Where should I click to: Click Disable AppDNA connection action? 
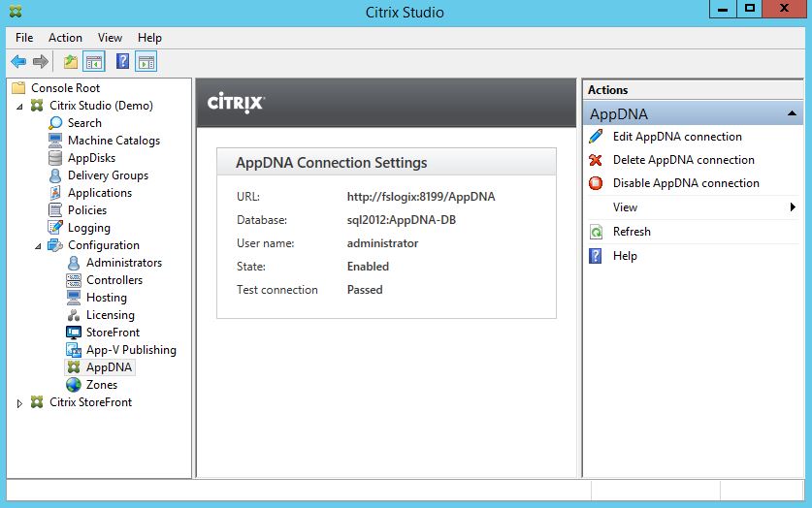[x=685, y=183]
